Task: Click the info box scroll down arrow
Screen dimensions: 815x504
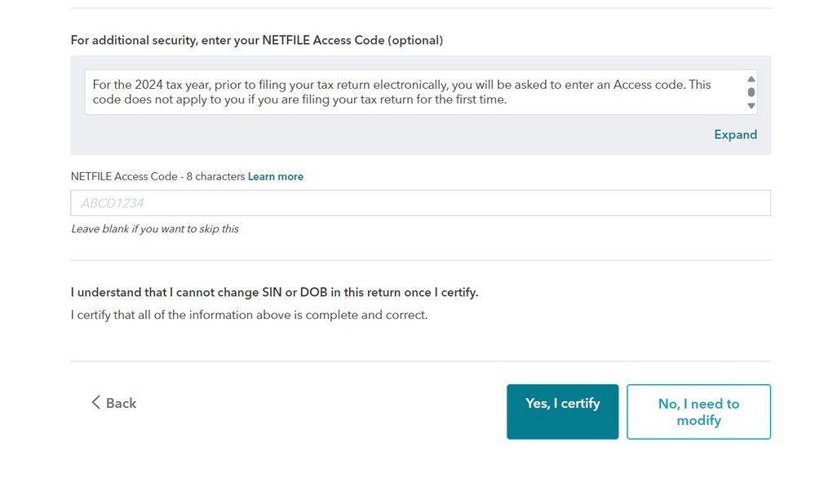Action: [x=751, y=106]
